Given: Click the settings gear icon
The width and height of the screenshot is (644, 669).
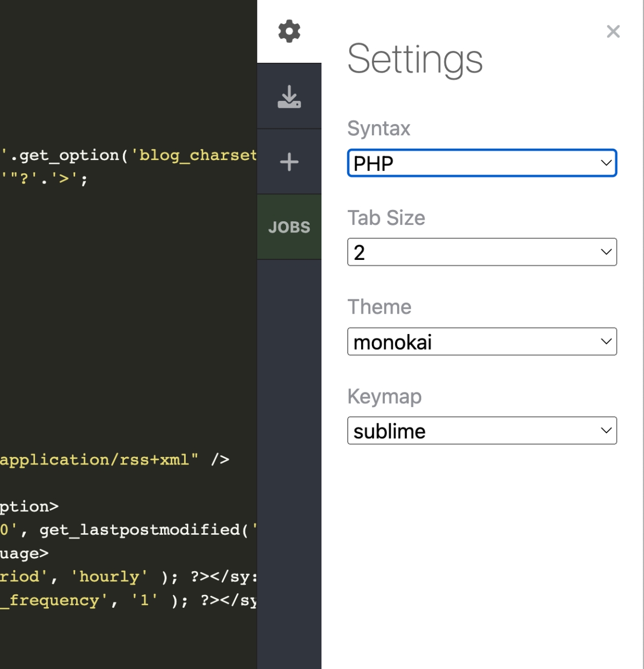Looking at the screenshot, I should (289, 31).
